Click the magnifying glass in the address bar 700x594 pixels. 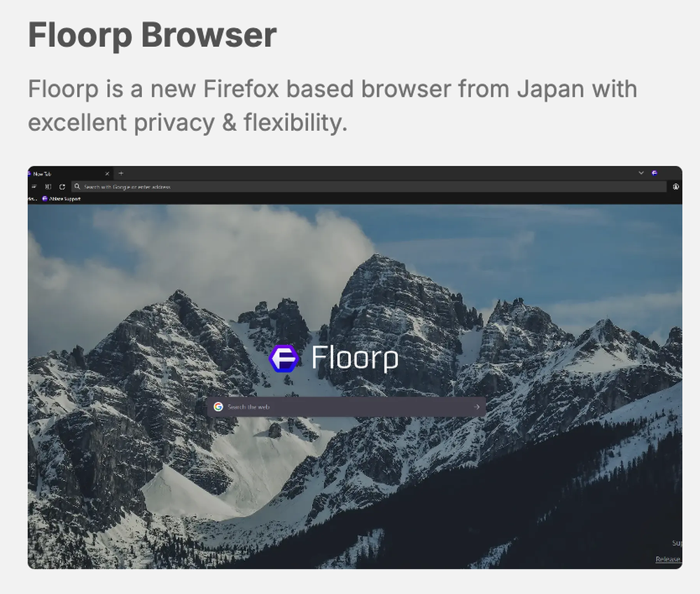(x=77, y=187)
